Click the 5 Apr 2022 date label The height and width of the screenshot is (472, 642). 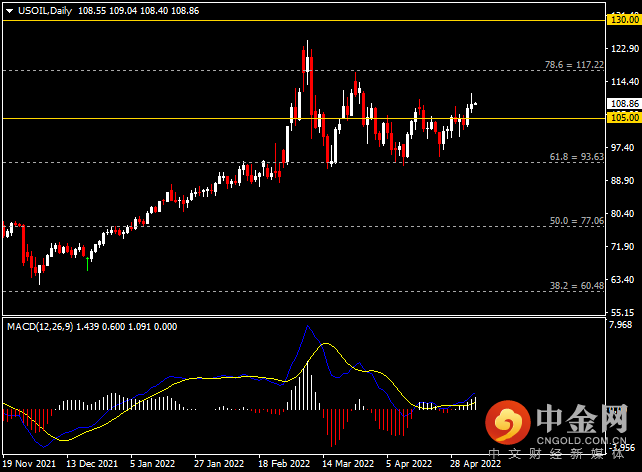click(x=409, y=464)
